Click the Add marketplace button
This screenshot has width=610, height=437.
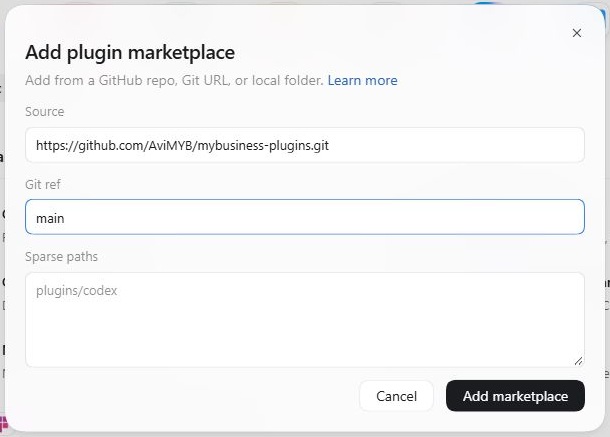point(515,396)
